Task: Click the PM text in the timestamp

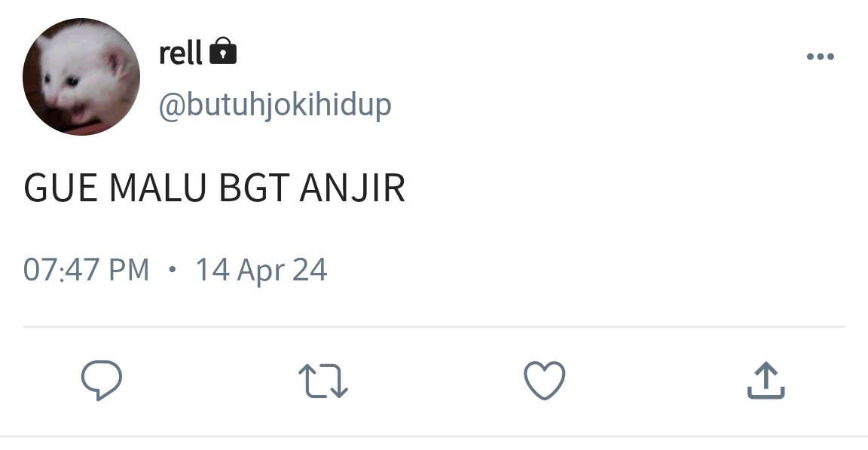Action: pos(129,270)
